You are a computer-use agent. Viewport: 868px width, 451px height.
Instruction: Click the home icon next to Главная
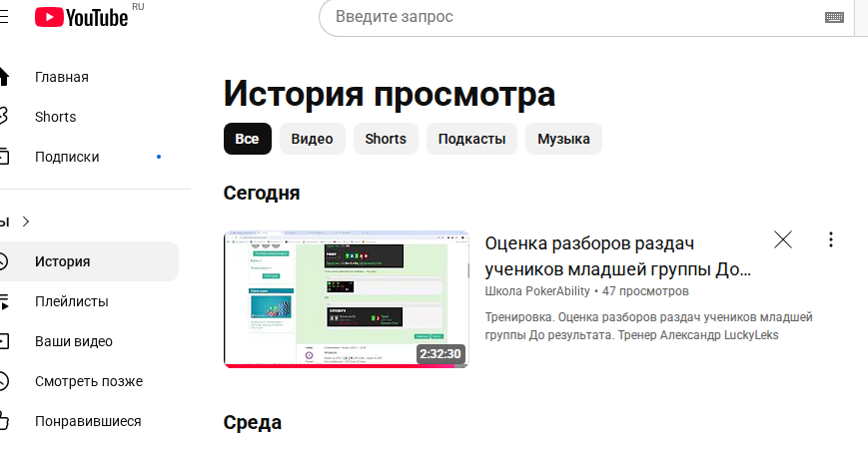coord(3,77)
